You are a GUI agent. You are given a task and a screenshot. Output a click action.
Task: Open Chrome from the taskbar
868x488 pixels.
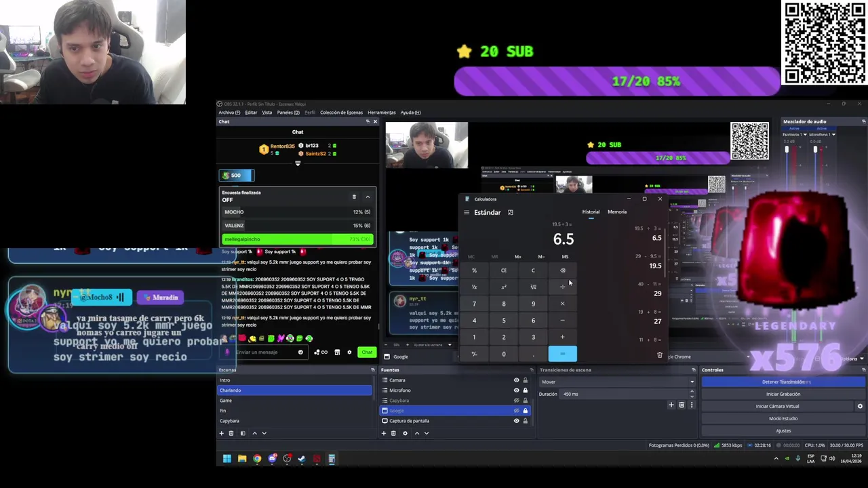(x=257, y=459)
